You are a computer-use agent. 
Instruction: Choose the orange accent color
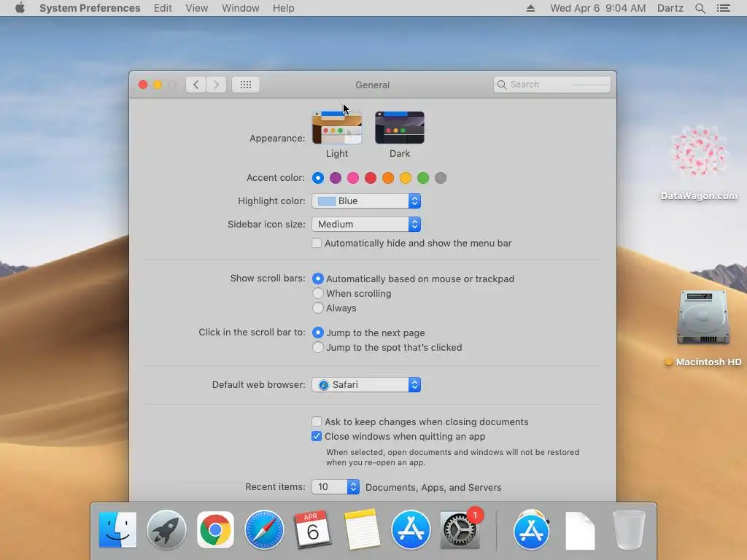coord(388,178)
